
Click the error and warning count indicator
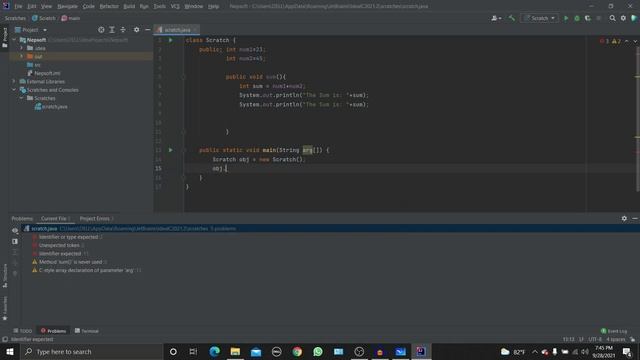610,41
